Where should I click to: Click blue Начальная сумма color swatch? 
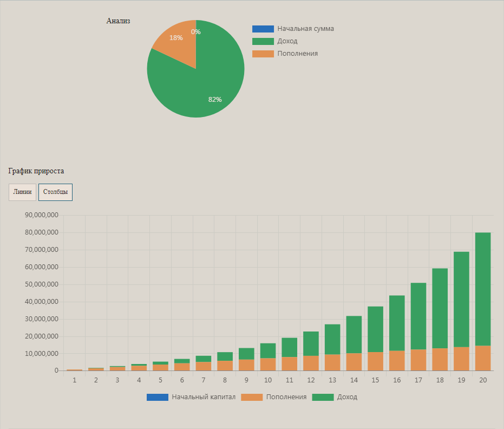coord(263,29)
